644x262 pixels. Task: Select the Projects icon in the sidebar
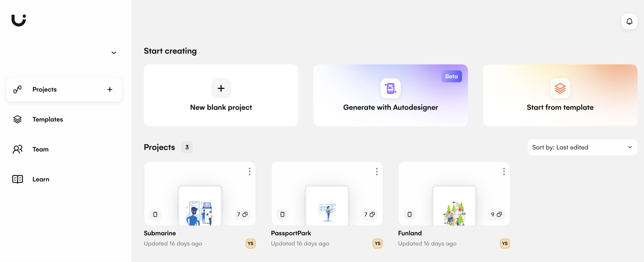click(x=17, y=89)
